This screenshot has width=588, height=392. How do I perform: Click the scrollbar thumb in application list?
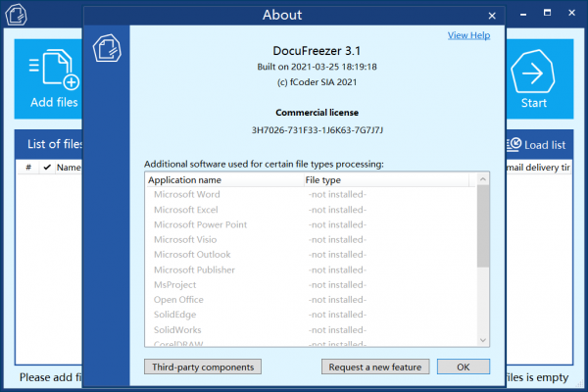tap(483, 226)
